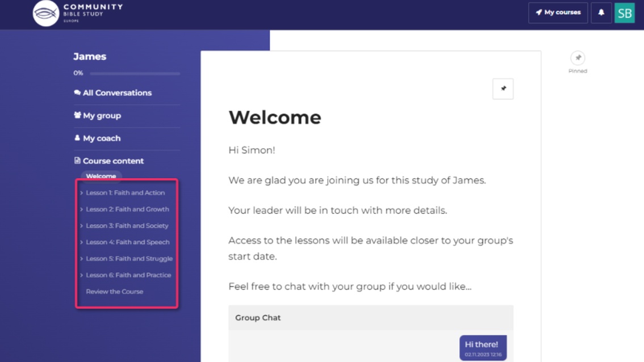Expand chevron for Lesson 1: Faith and Action
The image size is (644, 362).
81,193
